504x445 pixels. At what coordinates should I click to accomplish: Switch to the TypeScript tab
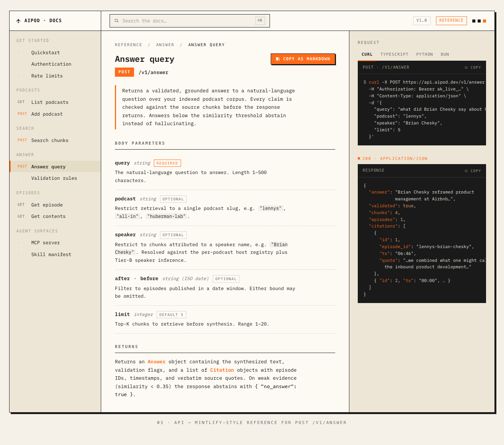[x=394, y=55]
